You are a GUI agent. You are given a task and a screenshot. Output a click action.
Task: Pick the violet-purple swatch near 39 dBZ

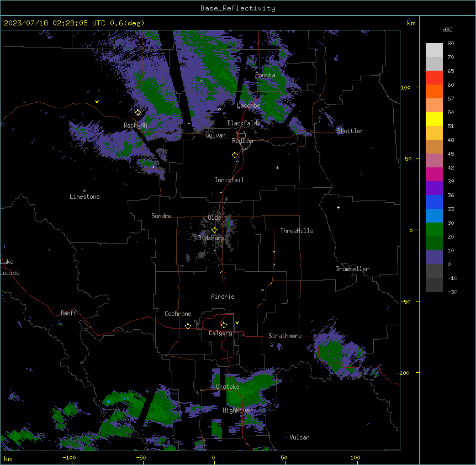point(434,188)
